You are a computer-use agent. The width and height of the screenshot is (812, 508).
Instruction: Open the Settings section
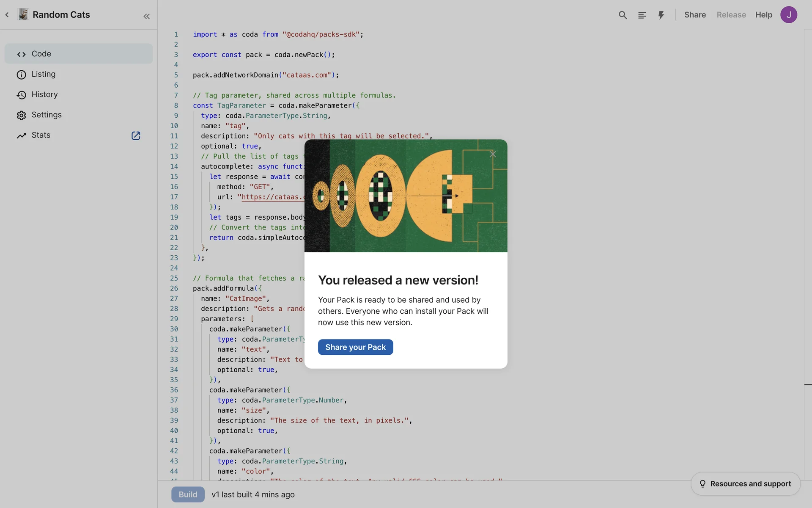46,115
